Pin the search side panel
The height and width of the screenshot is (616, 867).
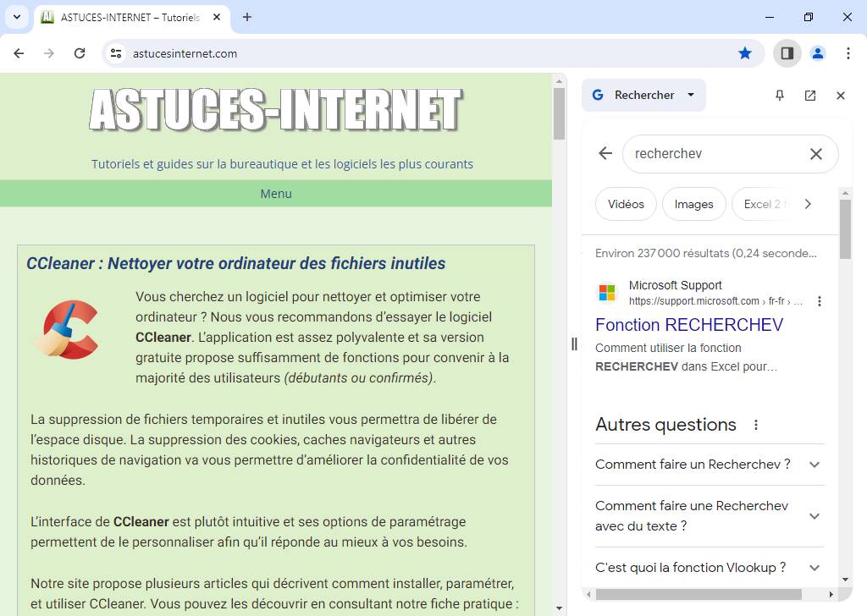tap(779, 96)
